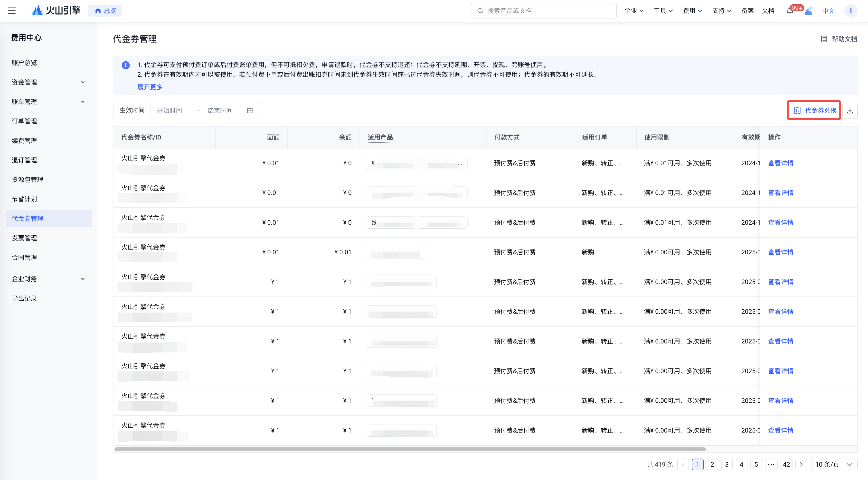This screenshot has height=480, width=868.
Task: Click the 帮助文档 help document icon
Action: tap(824, 39)
